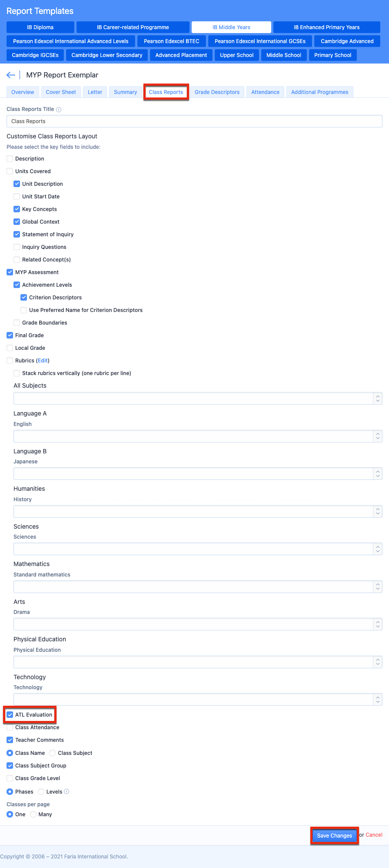Click the Class Reports Title input field

click(x=194, y=121)
